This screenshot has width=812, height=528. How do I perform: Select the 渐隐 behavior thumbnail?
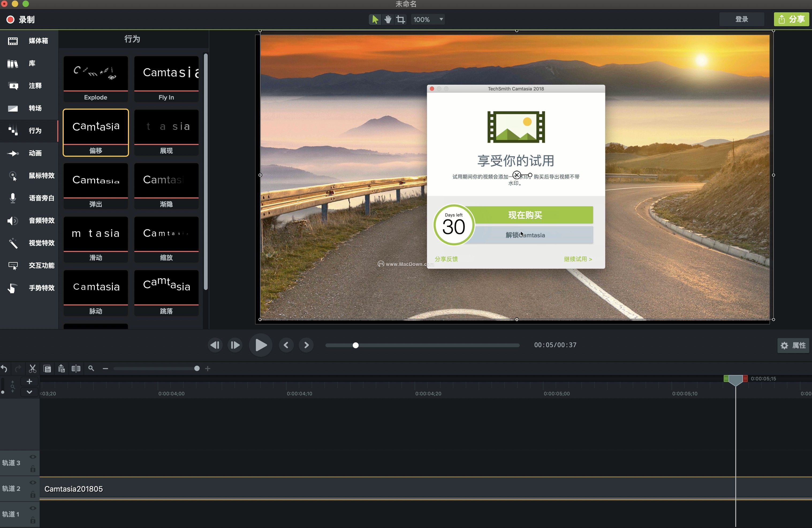166,186
